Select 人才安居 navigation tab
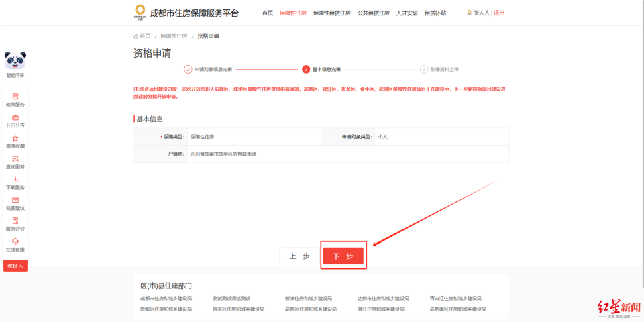Screen dimensions: 644x322 click(x=407, y=13)
